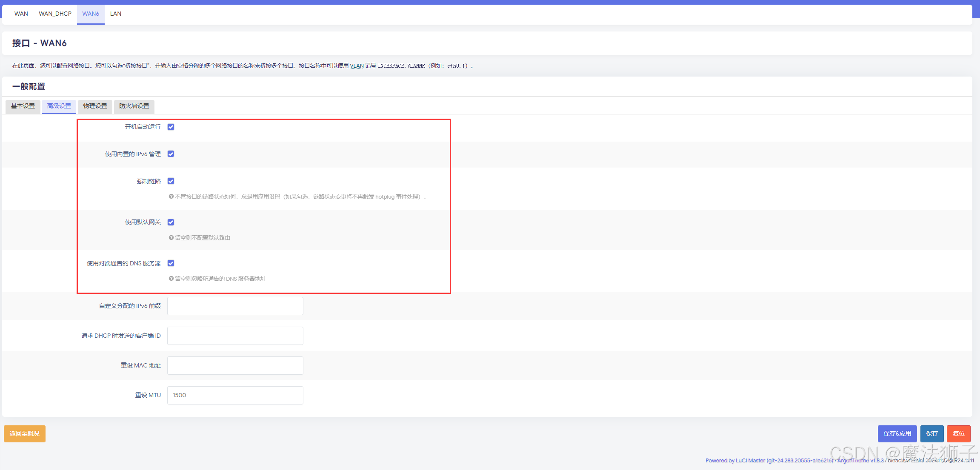Image resolution: width=980 pixels, height=470 pixels.
Task: Open the 防火墙设置 tab
Action: click(134, 106)
